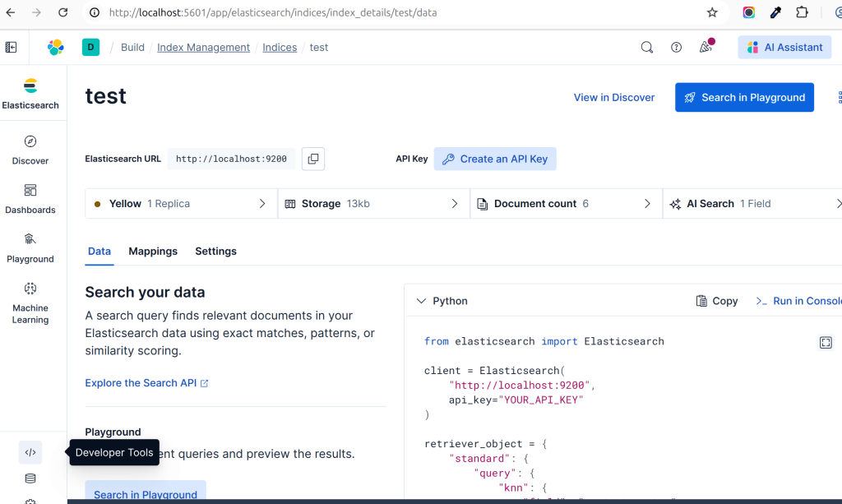
Task: Open the Machine Learning section
Action: [30, 302]
